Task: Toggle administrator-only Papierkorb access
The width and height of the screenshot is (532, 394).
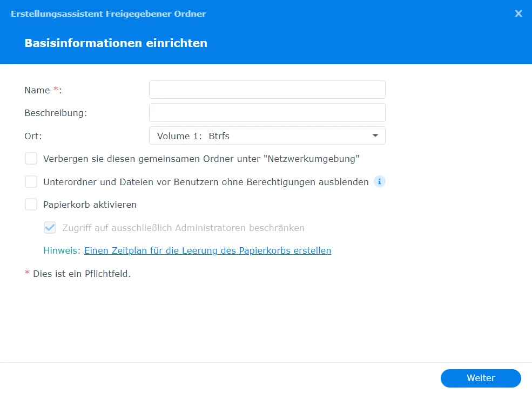Action: click(x=50, y=228)
